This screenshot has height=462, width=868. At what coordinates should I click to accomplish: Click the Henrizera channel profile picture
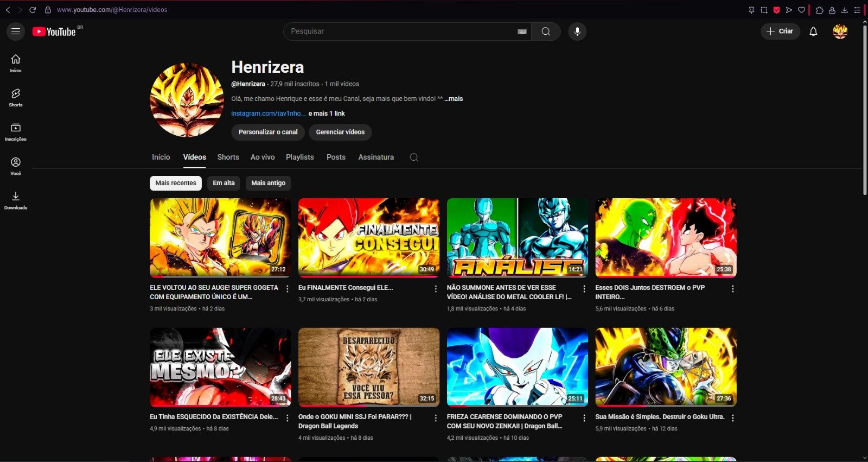187,100
